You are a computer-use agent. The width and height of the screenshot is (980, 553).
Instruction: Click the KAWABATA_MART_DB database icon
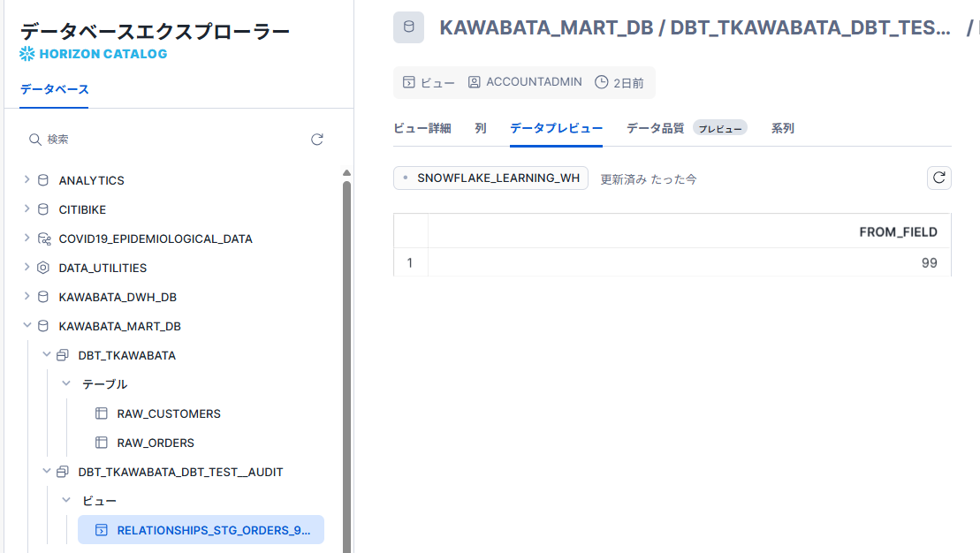tap(43, 326)
